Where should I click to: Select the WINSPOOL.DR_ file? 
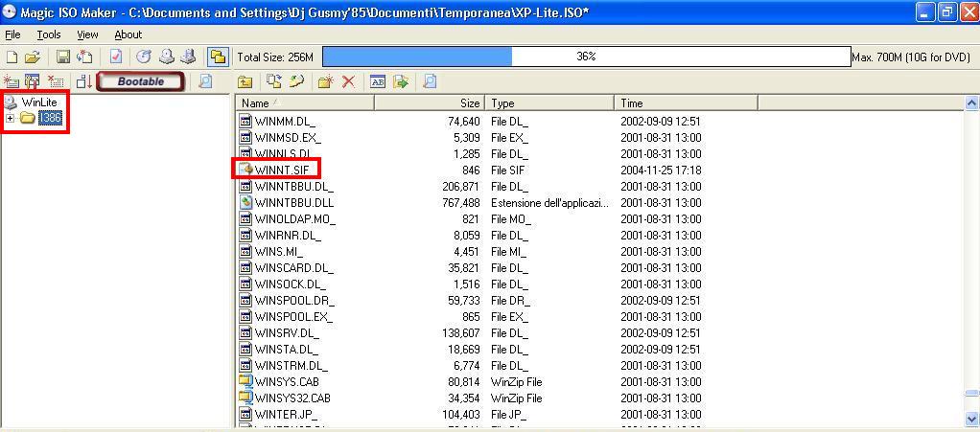[294, 300]
